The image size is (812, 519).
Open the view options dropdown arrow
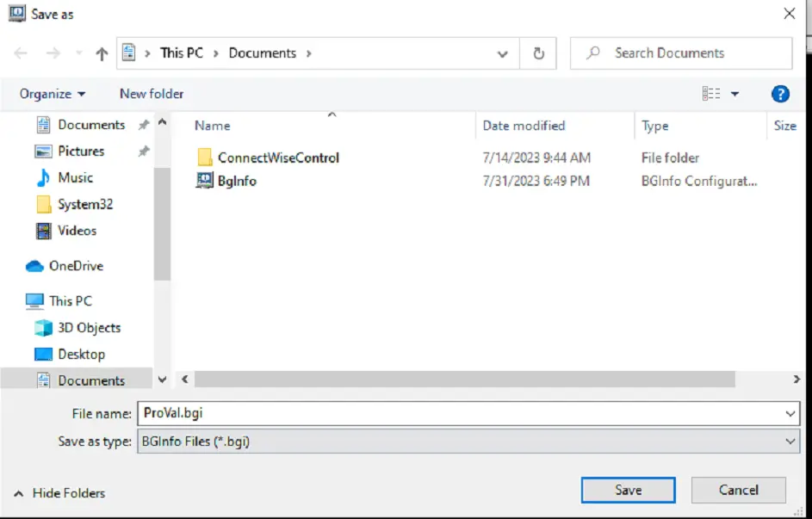click(x=735, y=94)
